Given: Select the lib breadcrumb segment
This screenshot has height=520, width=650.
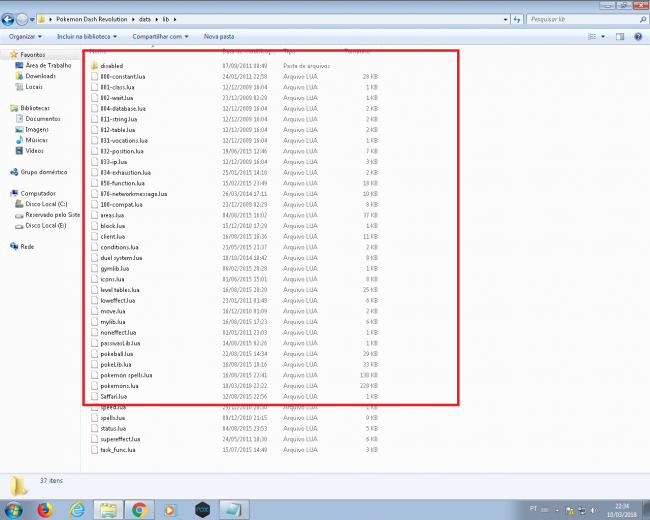Looking at the screenshot, I should click(166, 19).
